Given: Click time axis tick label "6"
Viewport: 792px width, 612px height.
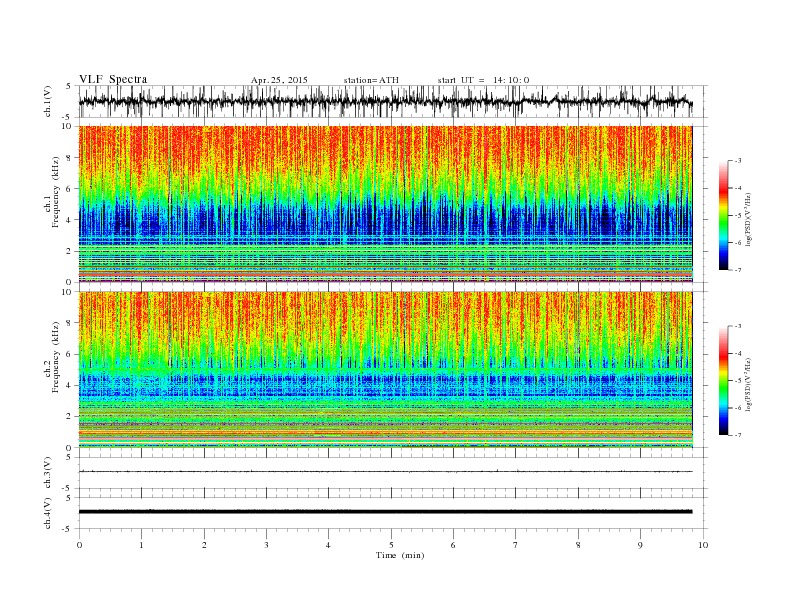Looking at the screenshot, I should [x=453, y=545].
